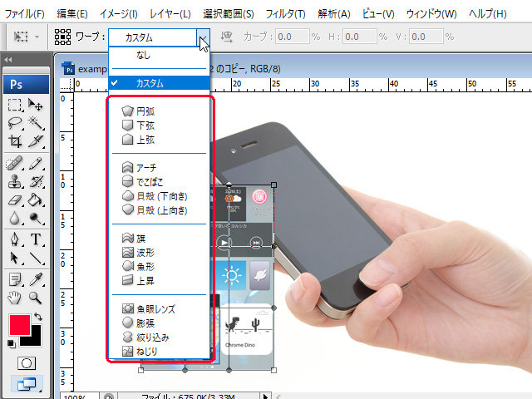The width and height of the screenshot is (532, 399).
Task: Open the ファイル(F) menu
Action: click(x=24, y=14)
